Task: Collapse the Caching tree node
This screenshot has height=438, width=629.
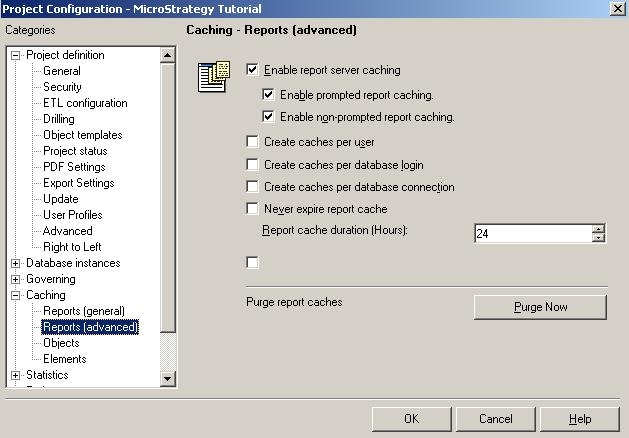Action: tap(15, 295)
